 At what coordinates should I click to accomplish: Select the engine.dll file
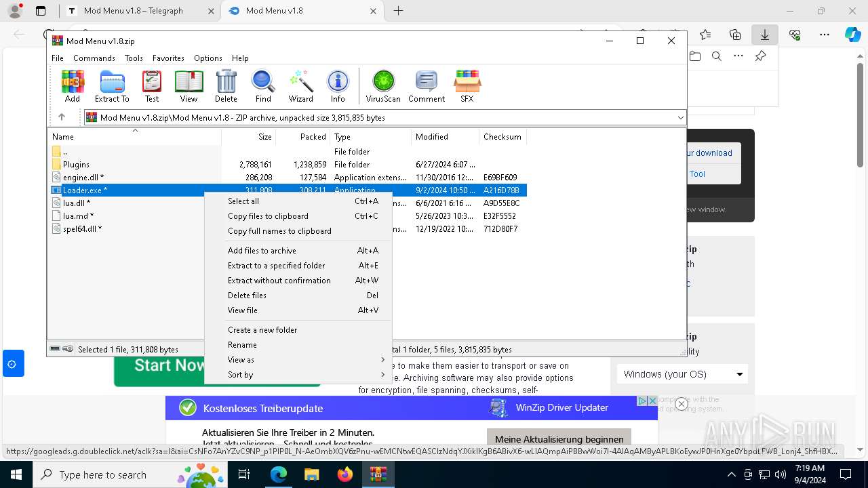[x=287, y=178]
